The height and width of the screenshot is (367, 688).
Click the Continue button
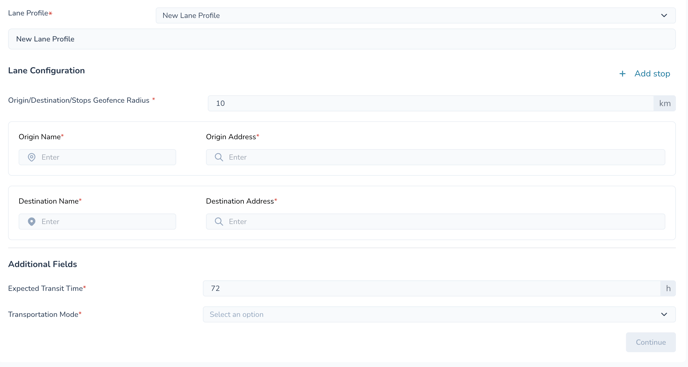click(x=651, y=342)
